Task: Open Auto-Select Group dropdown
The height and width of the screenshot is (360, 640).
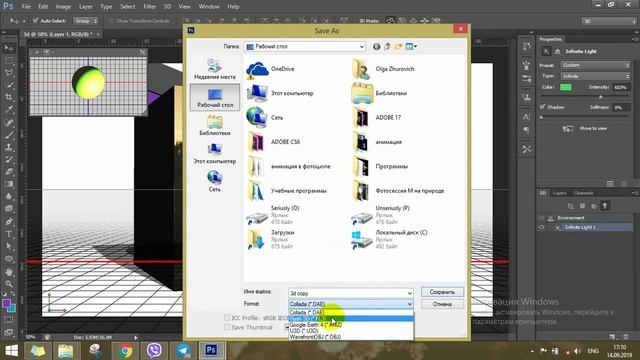Action: click(86, 20)
